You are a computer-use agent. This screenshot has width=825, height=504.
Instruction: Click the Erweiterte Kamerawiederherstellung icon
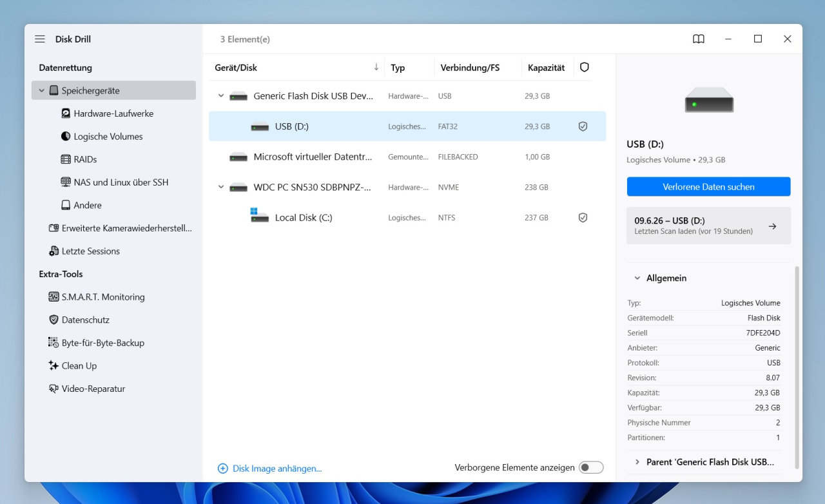[x=54, y=228]
